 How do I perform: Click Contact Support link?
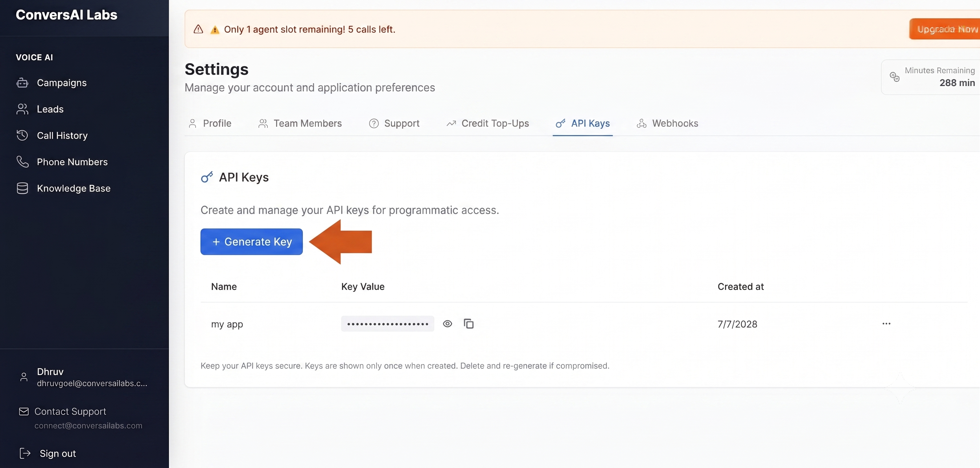coord(70,411)
